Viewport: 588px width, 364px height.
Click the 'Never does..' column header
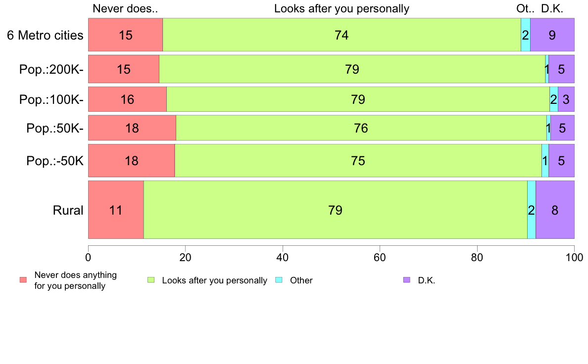pyautogui.click(x=125, y=8)
